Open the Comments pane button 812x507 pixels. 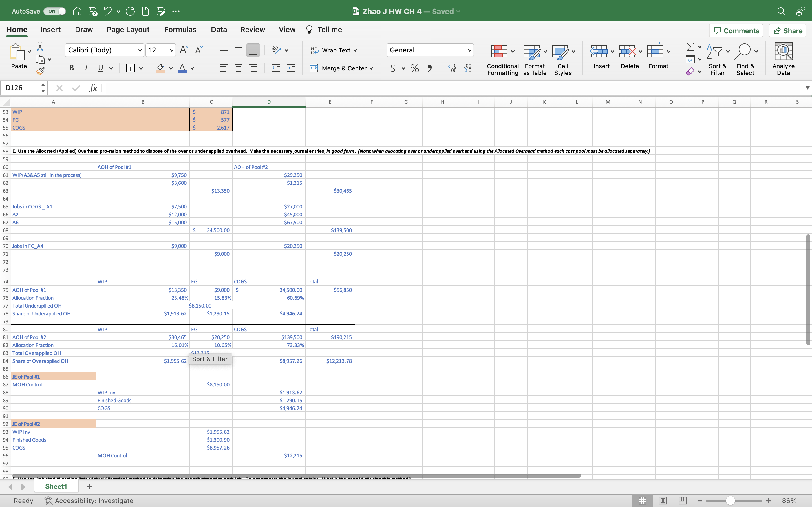[736, 30]
